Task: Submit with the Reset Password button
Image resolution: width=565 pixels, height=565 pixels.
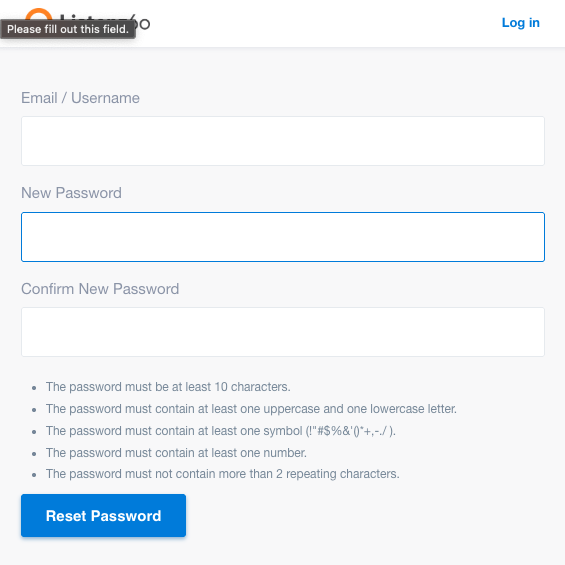Action: (x=103, y=515)
